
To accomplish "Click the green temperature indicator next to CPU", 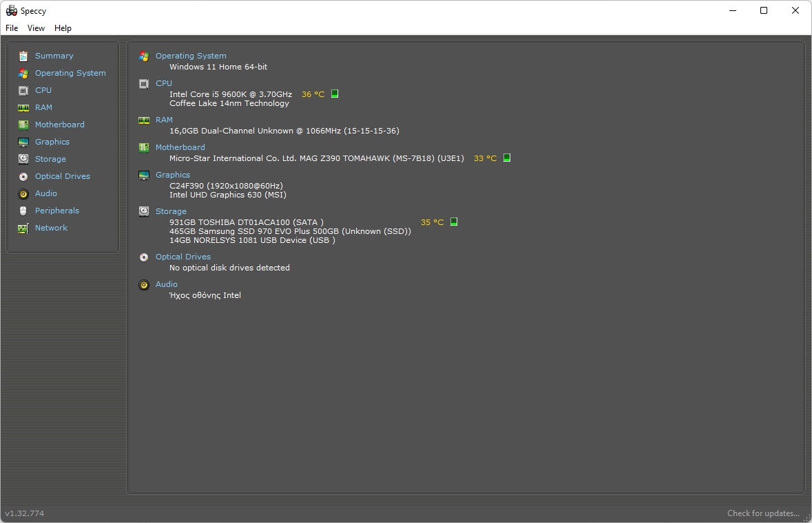I will click(335, 94).
